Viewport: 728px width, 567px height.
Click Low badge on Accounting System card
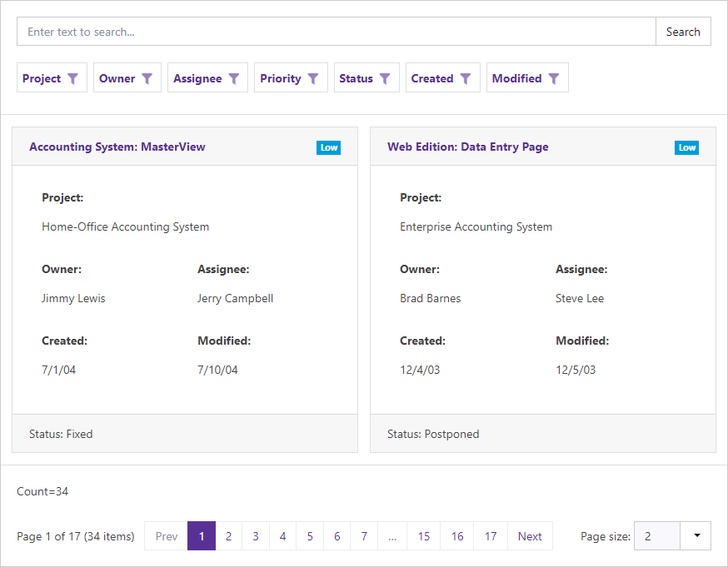click(329, 147)
